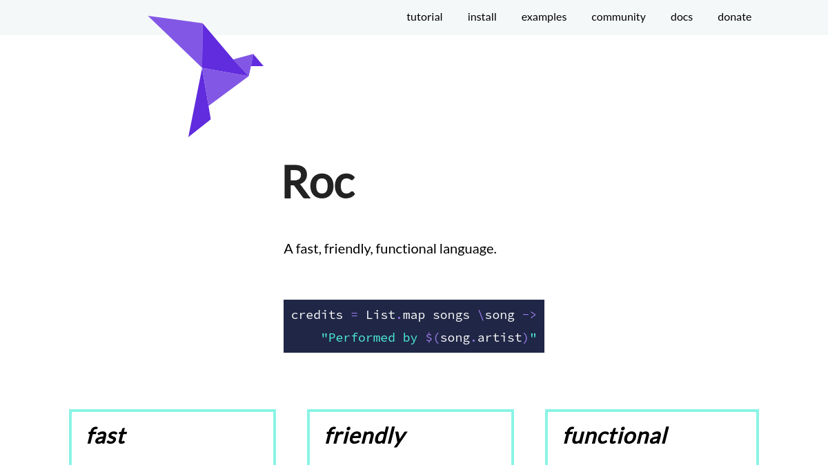Click the purple Roc bird logo
828x465 pixels.
205,76
